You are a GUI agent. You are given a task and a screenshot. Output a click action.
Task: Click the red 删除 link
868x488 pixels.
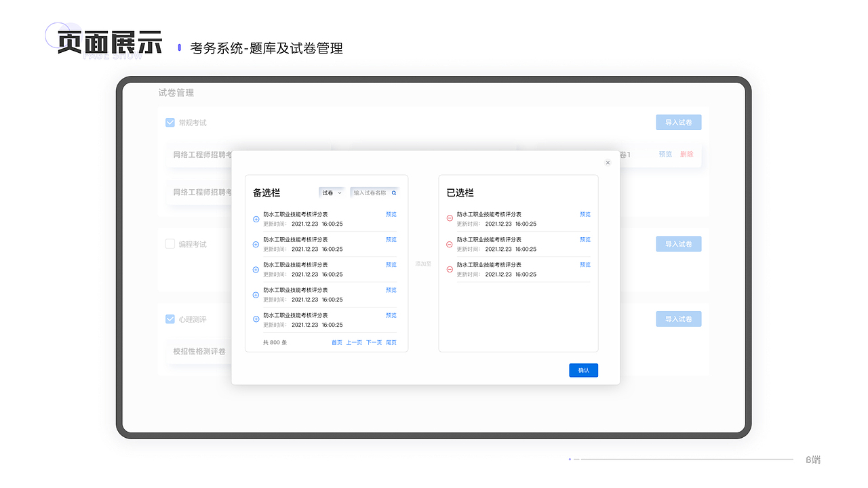pyautogui.click(x=687, y=155)
